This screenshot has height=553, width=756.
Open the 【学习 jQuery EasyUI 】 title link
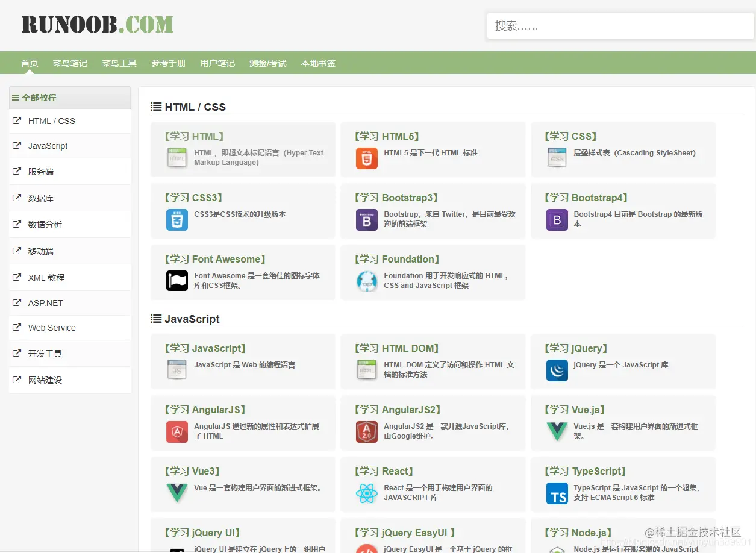404,533
